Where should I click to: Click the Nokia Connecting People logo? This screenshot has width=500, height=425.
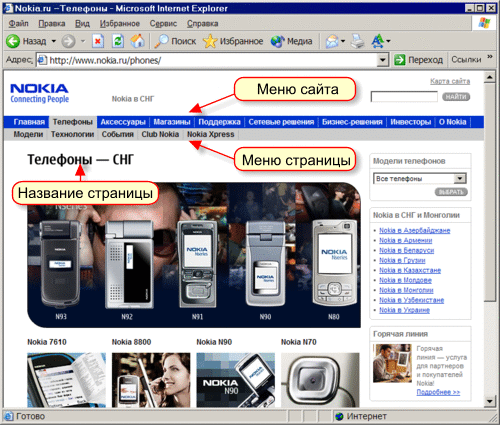coord(39,93)
